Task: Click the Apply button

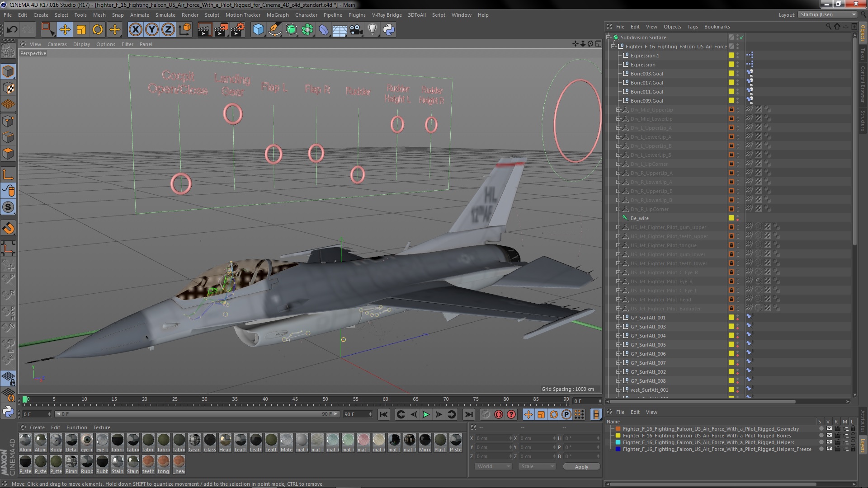Action: (581, 466)
